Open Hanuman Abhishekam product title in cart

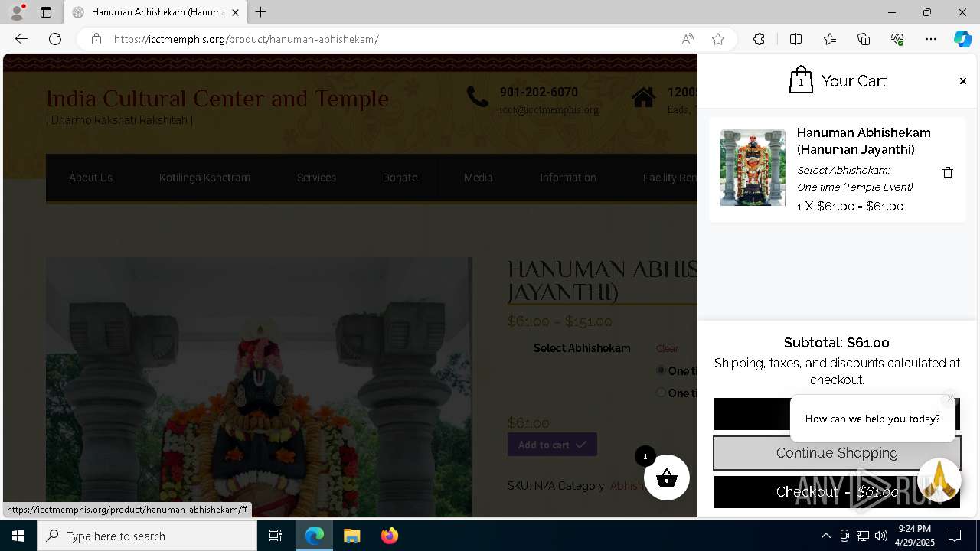[x=864, y=141]
